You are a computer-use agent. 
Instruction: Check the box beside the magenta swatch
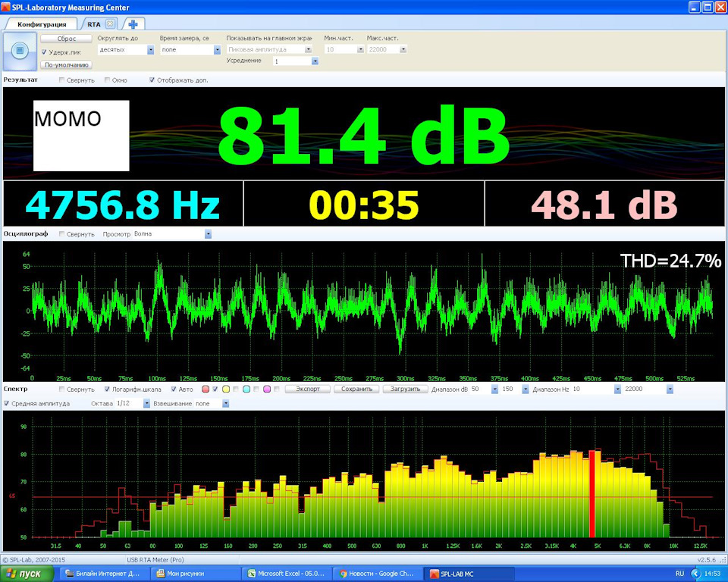point(277,389)
